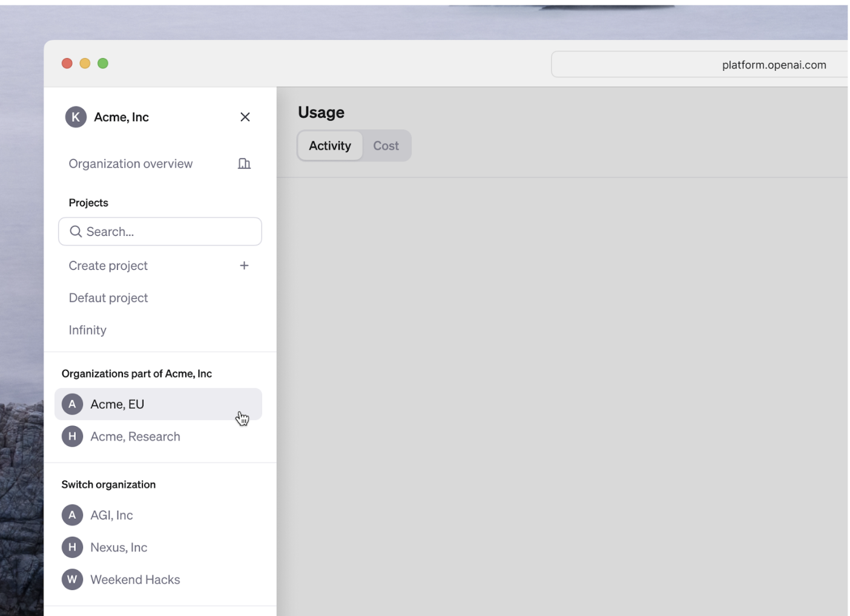
Task: Close the organization sidebar with the X
Action: 245,117
